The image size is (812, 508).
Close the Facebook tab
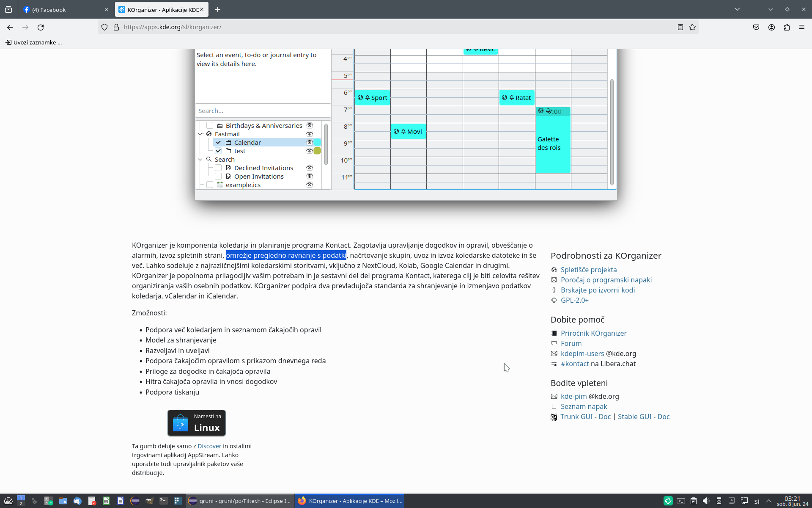click(x=107, y=9)
